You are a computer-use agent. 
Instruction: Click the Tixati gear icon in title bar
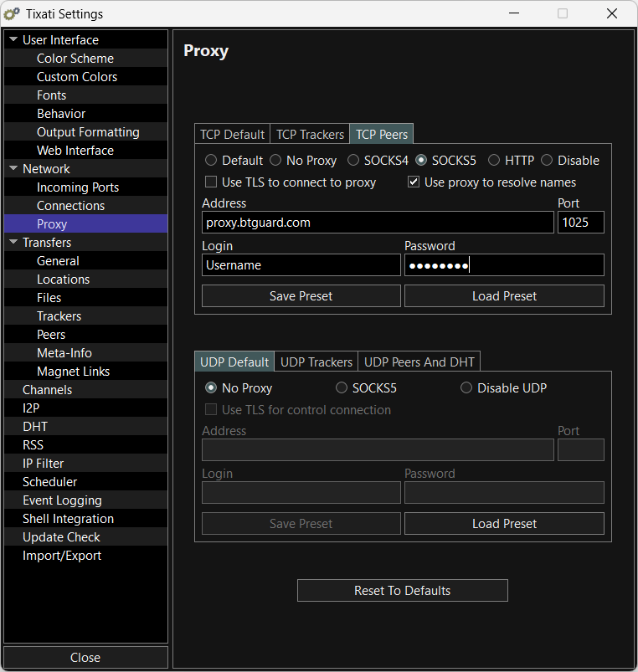pyautogui.click(x=13, y=14)
